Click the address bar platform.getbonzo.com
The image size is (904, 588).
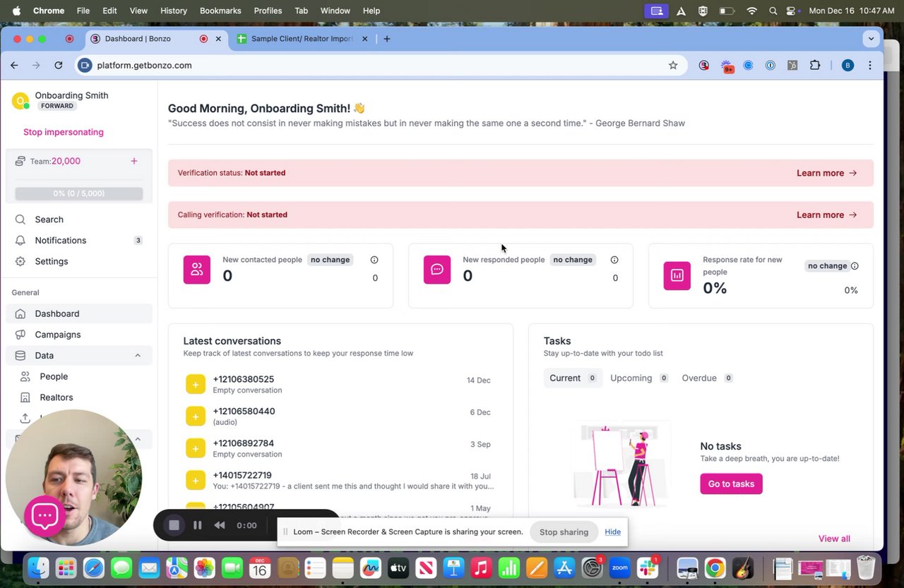tap(381, 65)
